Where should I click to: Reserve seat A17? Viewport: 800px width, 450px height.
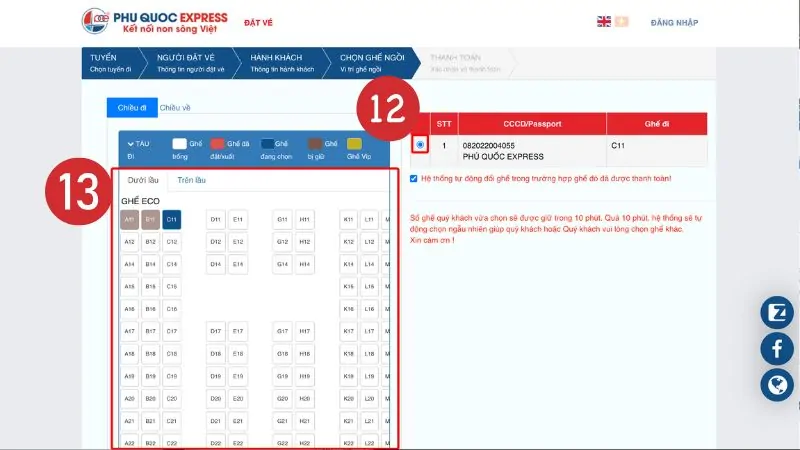(130, 331)
